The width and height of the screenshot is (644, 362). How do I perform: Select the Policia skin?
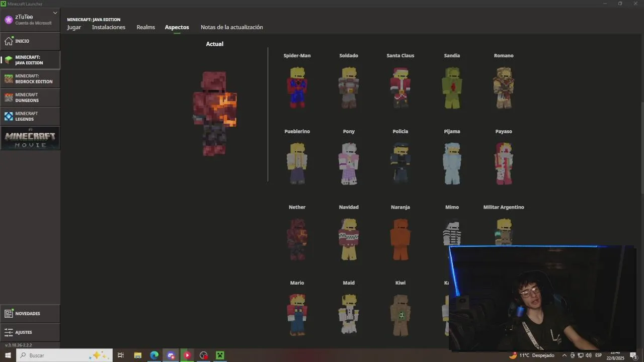[x=400, y=163]
